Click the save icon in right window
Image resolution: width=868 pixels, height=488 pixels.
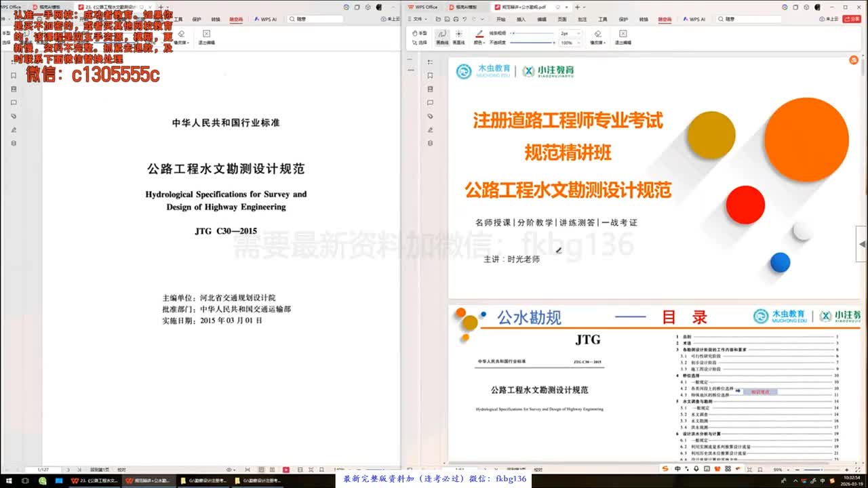tap(448, 20)
